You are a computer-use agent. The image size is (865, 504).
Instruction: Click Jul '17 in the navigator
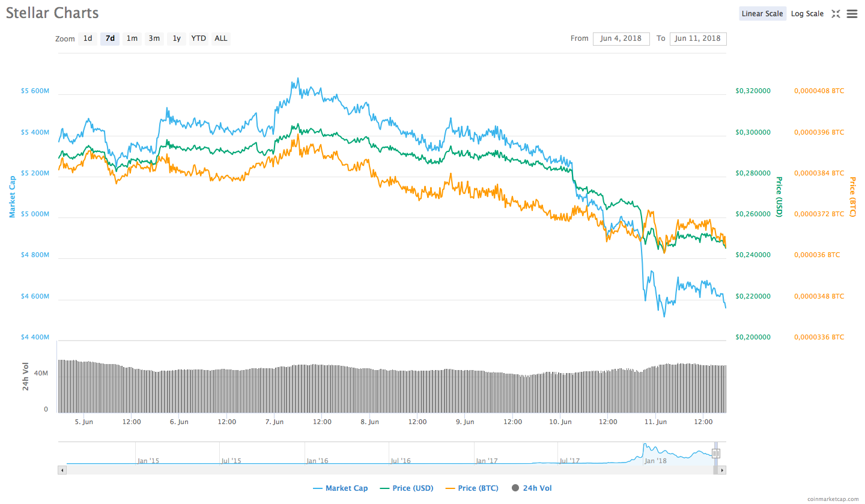(x=569, y=461)
